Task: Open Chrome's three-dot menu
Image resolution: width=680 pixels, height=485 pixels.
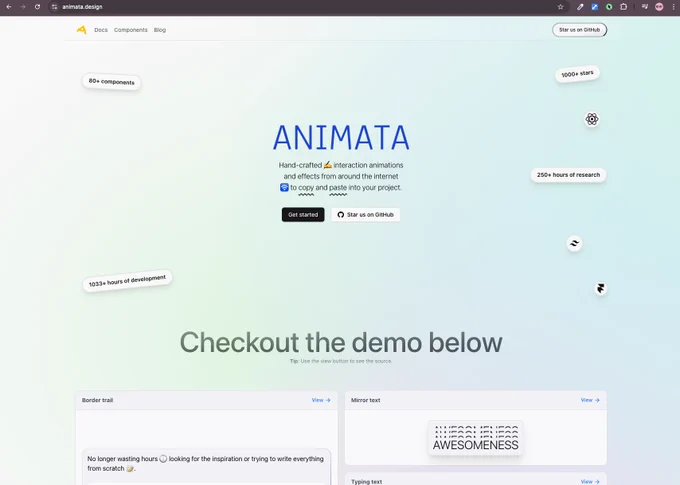Action: pyautogui.click(x=673, y=7)
